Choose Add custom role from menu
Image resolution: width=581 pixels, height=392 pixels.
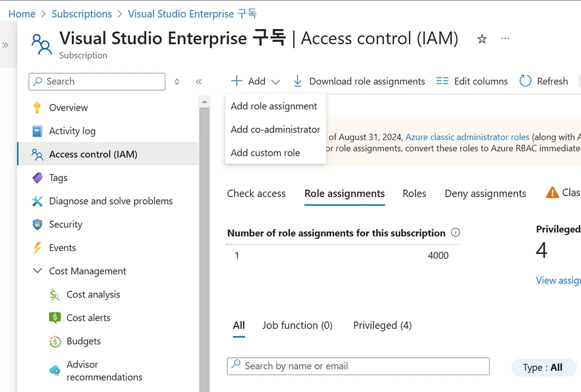point(265,153)
